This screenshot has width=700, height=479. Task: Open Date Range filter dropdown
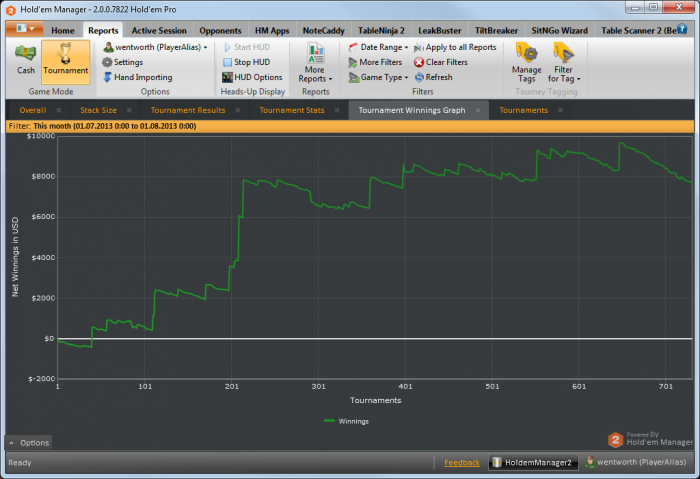[x=378, y=47]
